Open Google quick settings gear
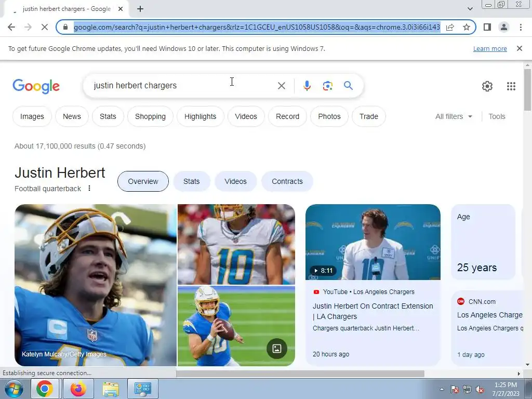 click(x=487, y=86)
